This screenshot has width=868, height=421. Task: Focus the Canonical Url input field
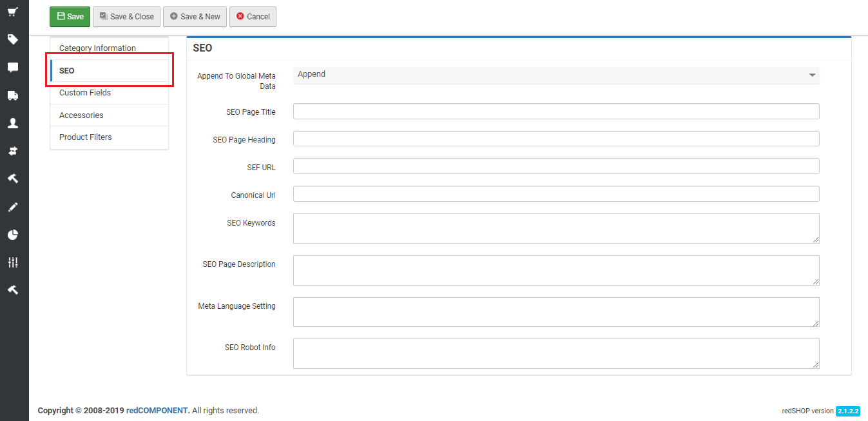[x=556, y=194]
